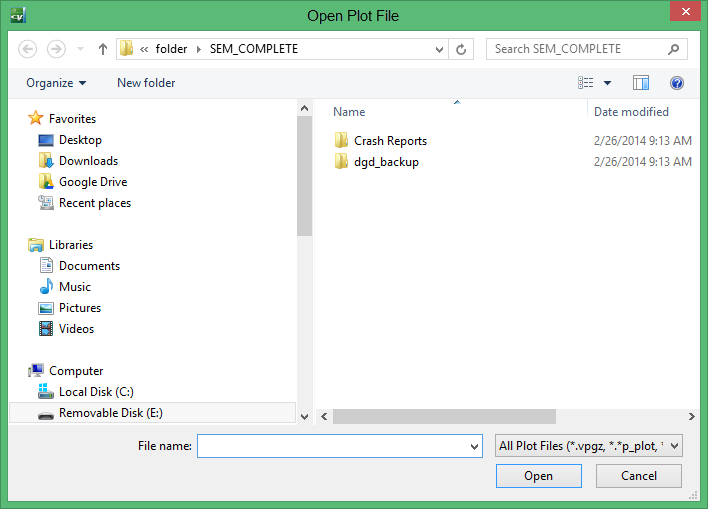Go up one folder level
The height and width of the screenshot is (509, 708).
pos(103,49)
